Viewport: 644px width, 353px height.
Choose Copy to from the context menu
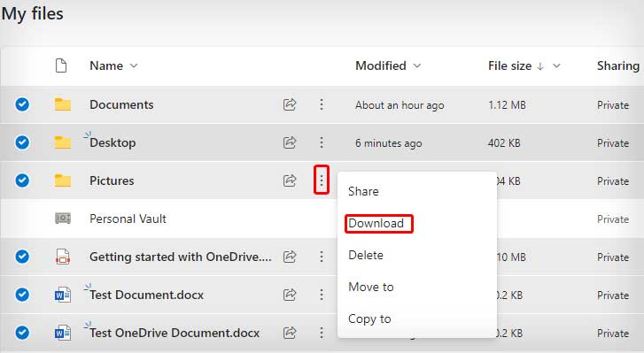369,319
